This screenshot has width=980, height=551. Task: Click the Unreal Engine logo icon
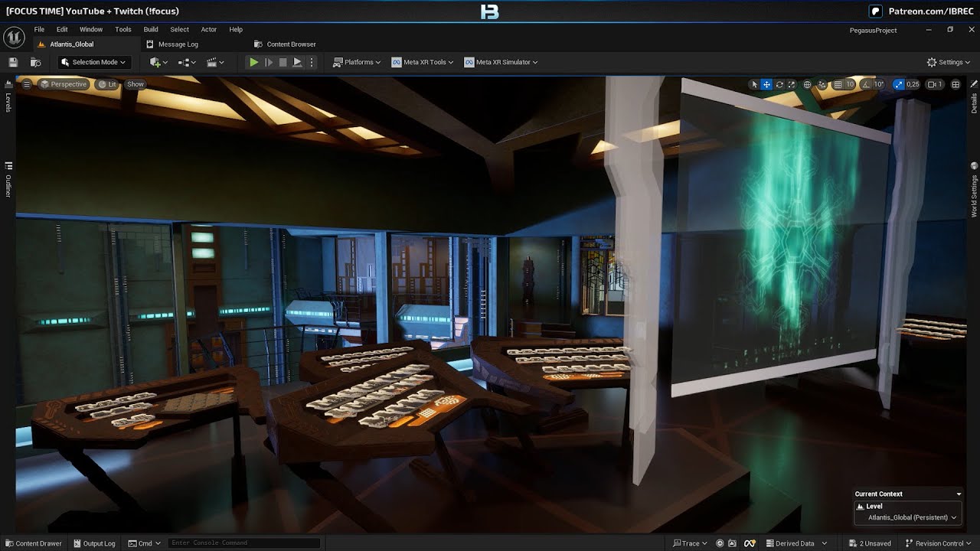coord(14,37)
